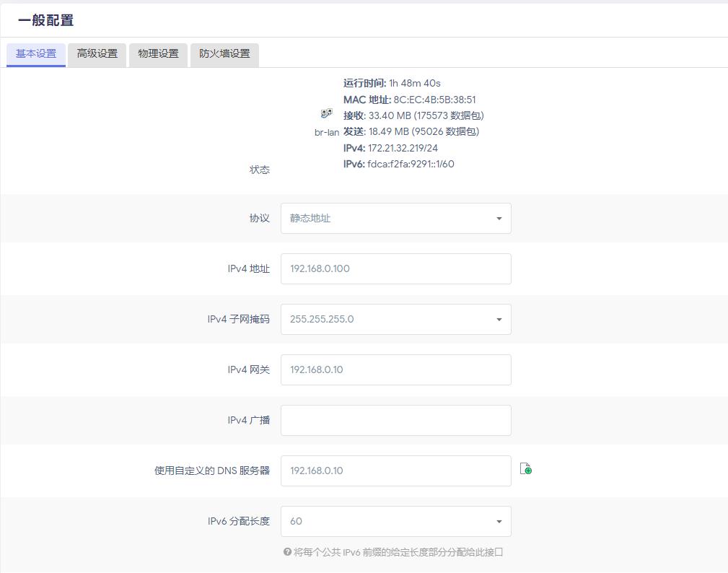Screen dimensions: 728x573
Task: Open the 物理设置 tab
Action: pyautogui.click(x=158, y=54)
